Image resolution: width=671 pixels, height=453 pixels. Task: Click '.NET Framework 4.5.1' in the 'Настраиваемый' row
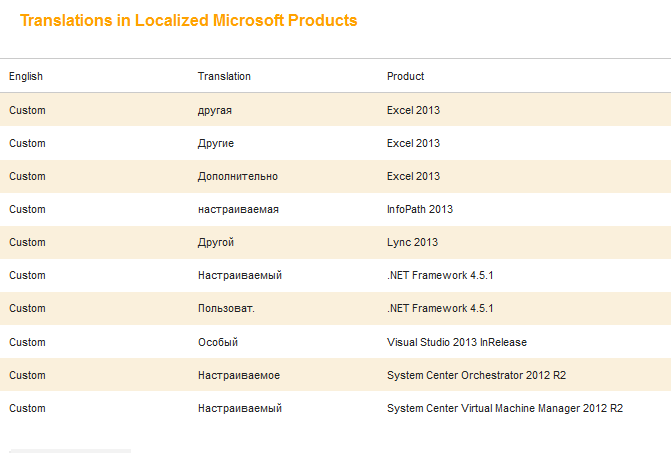pyautogui.click(x=440, y=275)
